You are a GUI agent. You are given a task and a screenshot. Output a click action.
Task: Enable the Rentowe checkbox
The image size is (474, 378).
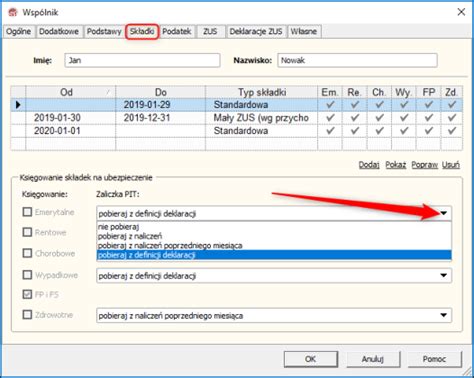pos(27,232)
